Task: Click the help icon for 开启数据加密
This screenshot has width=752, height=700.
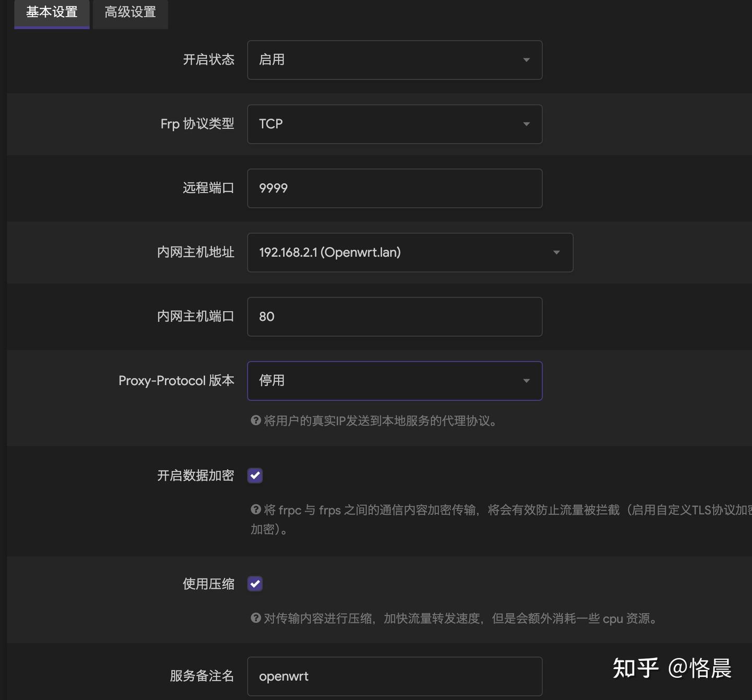Action: click(x=256, y=510)
